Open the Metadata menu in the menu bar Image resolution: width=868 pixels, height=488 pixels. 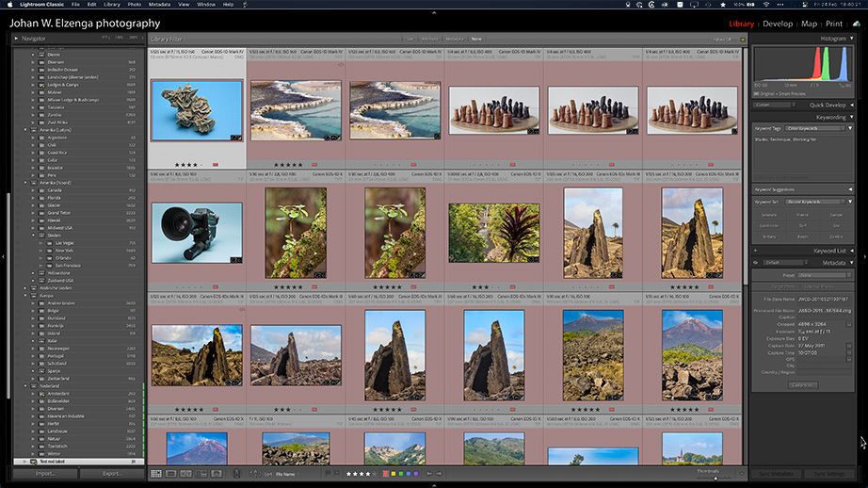(159, 5)
